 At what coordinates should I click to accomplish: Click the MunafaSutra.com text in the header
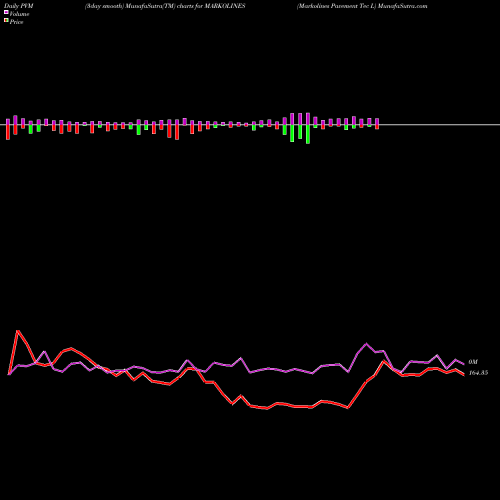tap(403, 6)
